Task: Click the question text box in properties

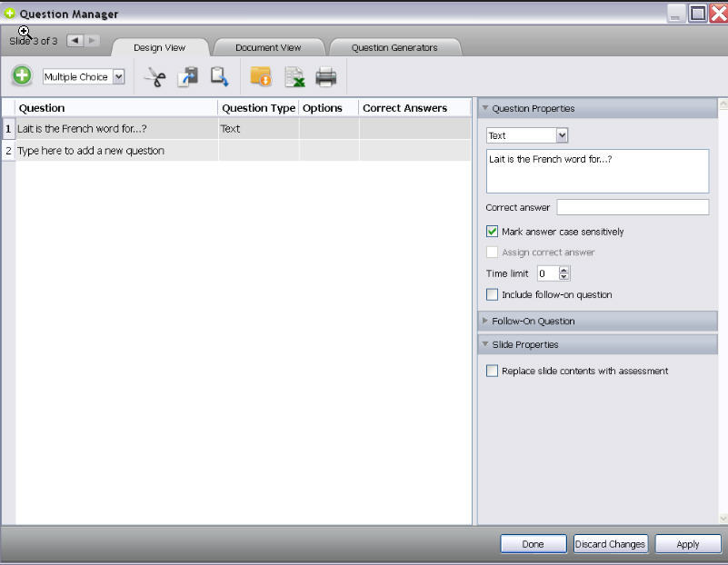Action: tap(597, 171)
